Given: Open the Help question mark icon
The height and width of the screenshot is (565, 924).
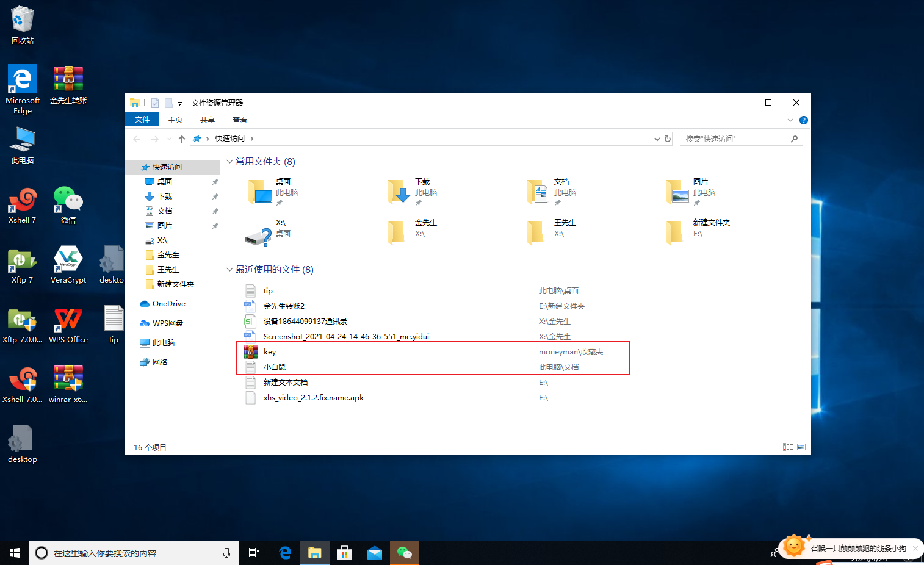Looking at the screenshot, I should tap(804, 120).
